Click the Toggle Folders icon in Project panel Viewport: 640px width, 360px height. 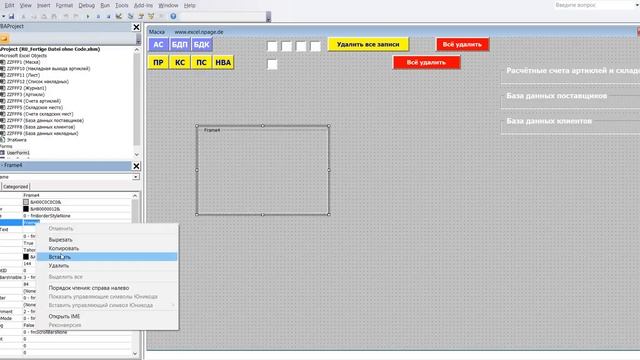[x=4, y=38]
